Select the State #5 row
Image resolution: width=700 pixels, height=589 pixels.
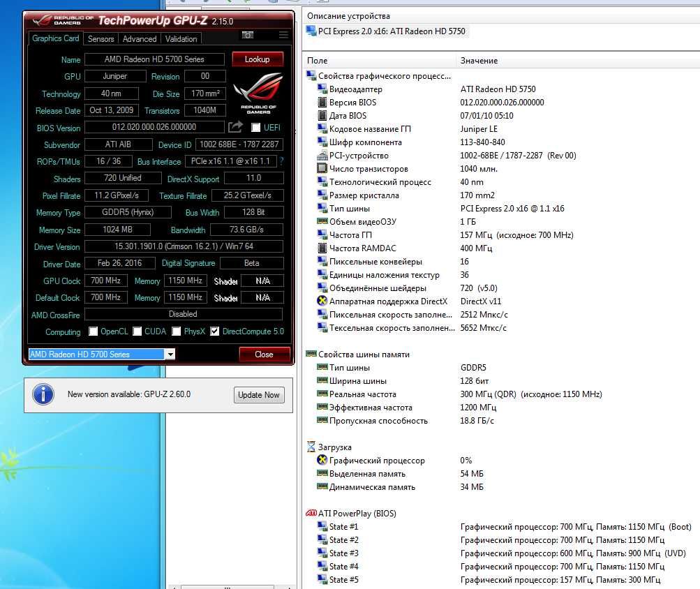coord(489,580)
